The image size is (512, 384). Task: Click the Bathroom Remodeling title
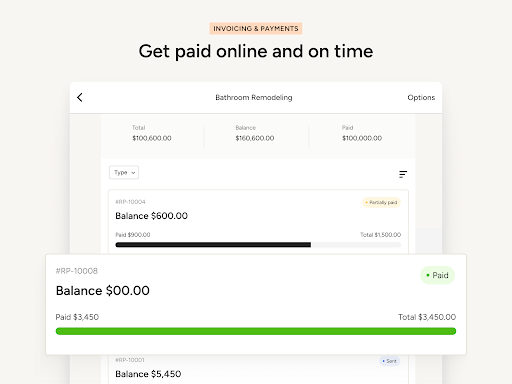click(x=254, y=97)
